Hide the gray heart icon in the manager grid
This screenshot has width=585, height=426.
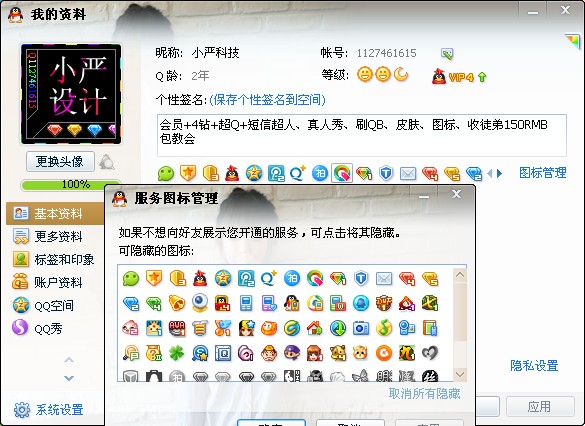[x=430, y=353]
